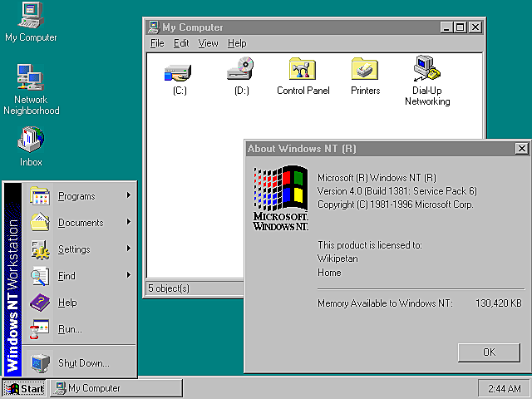Open the Help menu in My Computer

click(237, 43)
